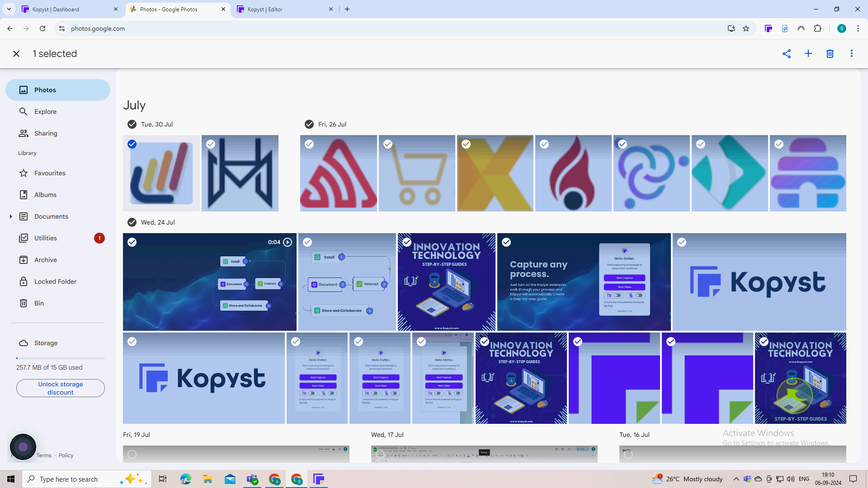Open Chrome three-dot menu
Viewport: 868px width, 488px height.
(x=858, y=28)
